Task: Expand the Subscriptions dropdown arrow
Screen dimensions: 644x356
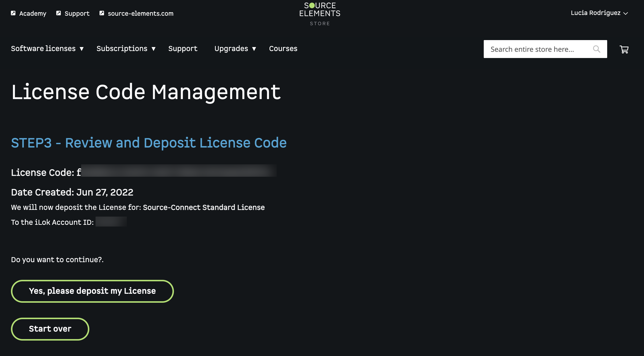Action: (x=154, y=49)
